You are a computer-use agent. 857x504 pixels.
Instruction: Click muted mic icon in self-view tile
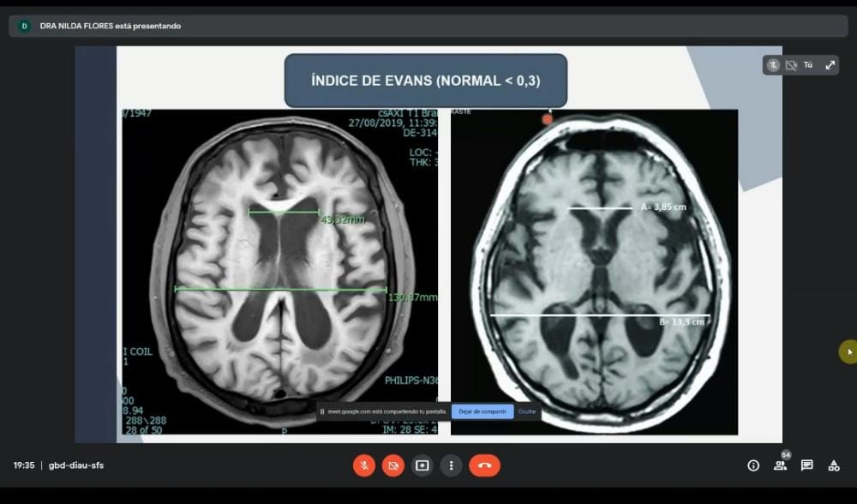(x=773, y=65)
